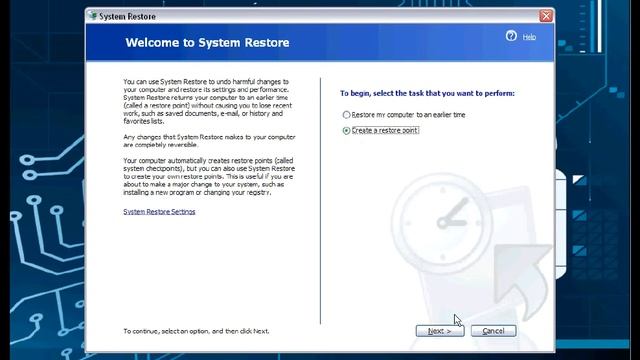This screenshot has height=360, width=640.
Task: Click the 'Welcome to System Restore' heading
Action: [x=207, y=42]
